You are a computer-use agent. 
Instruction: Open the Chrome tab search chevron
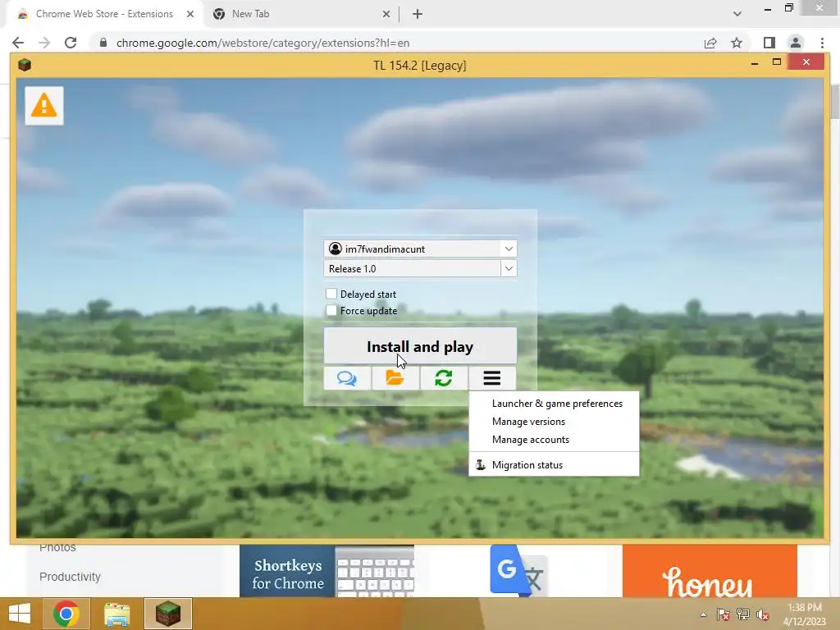pyautogui.click(x=737, y=14)
